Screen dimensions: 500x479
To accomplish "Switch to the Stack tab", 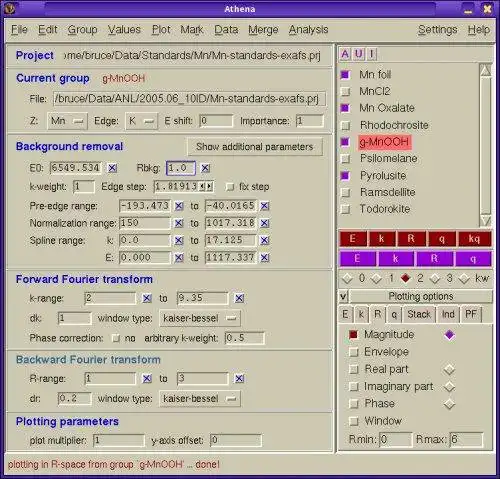I will (x=419, y=314).
